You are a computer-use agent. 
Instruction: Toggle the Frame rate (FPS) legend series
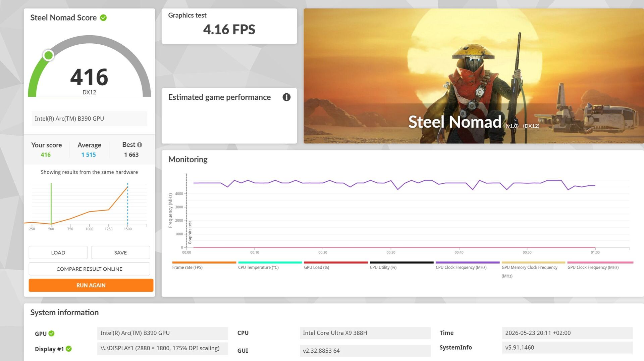(x=204, y=265)
